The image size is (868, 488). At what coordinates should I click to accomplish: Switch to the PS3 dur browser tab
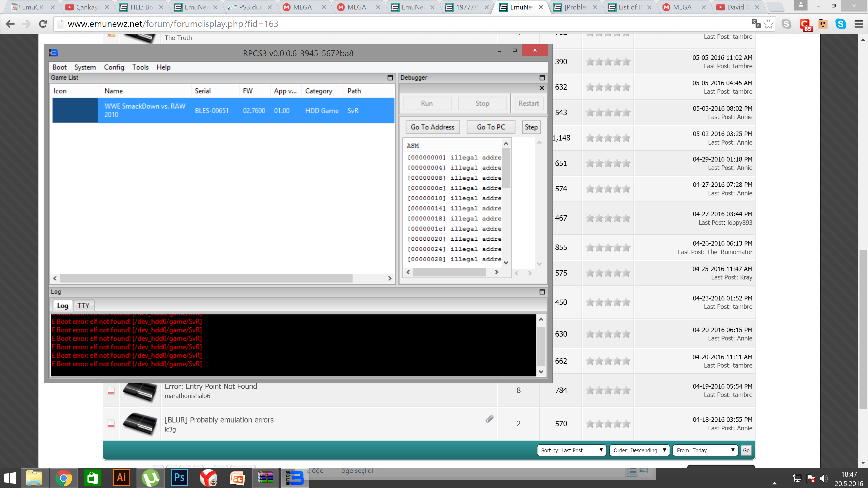250,7
